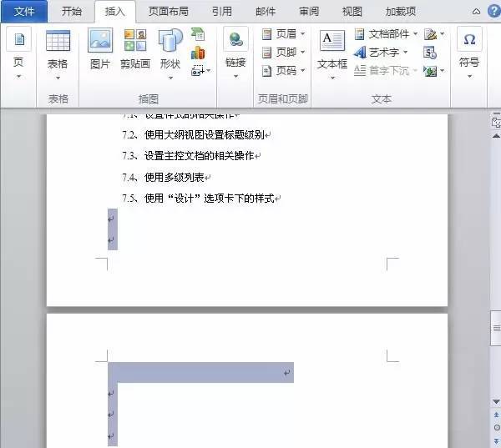Viewport: 501px width, 448px height.
Task: Insert a chart with bar chart icon
Action: pos(198,53)
